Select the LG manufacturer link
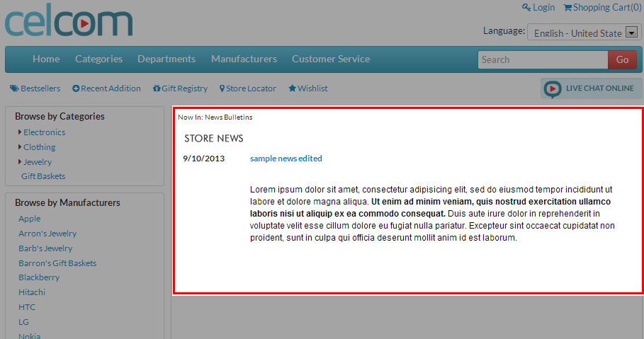The height and width of the screenshot is (339, 644). coord(24,322)
